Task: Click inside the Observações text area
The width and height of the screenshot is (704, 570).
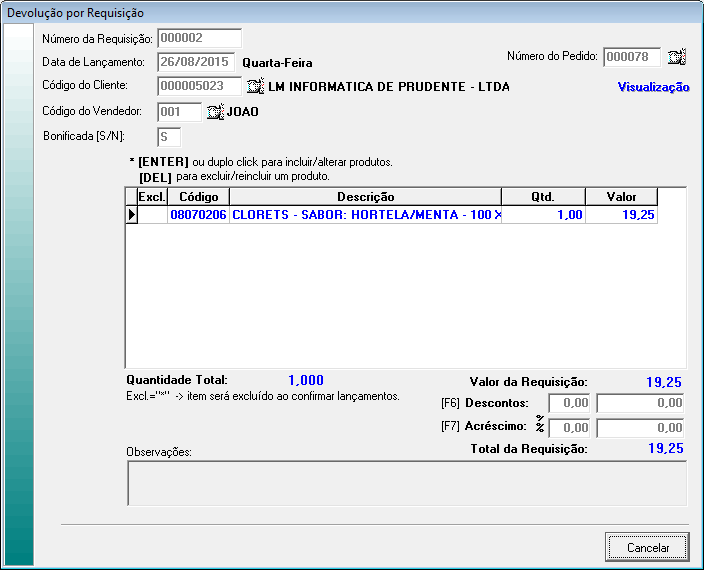Action: click(406, 484)
